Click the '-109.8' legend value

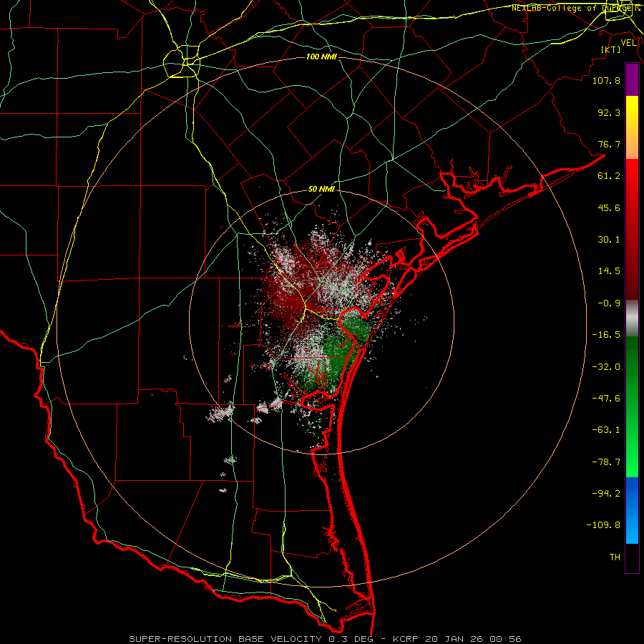coord(603,525)
